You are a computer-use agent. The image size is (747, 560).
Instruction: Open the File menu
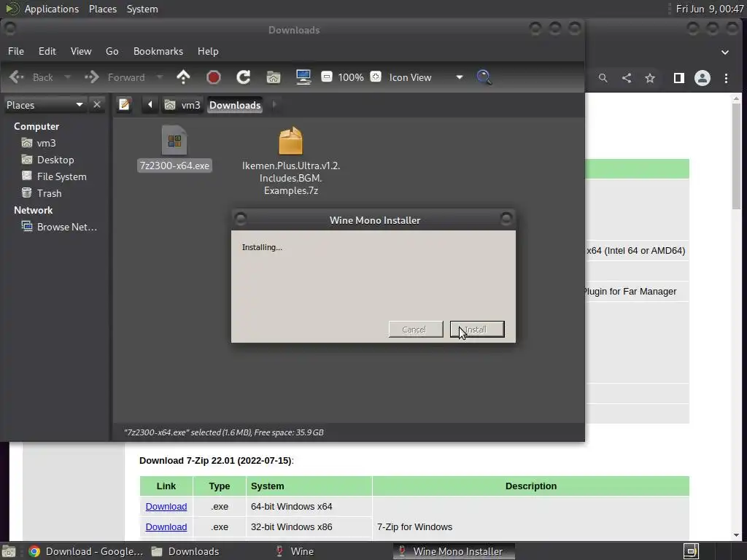[16, 51]
